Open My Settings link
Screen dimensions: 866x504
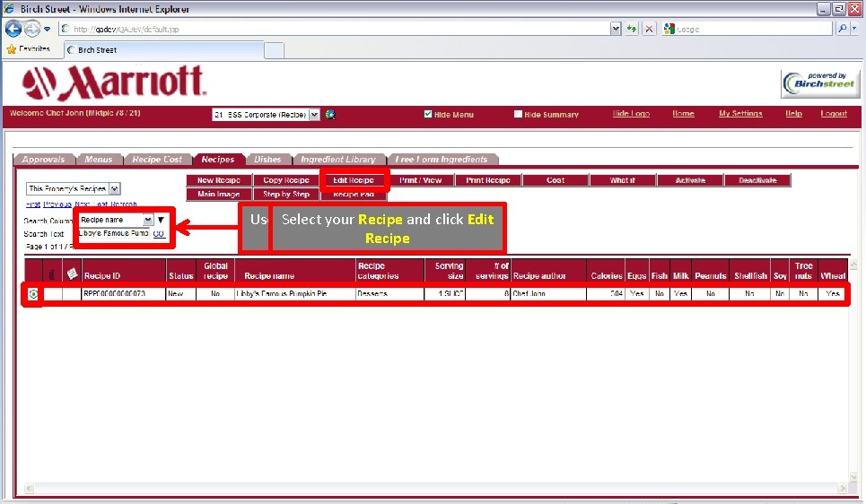click(740, 113)
